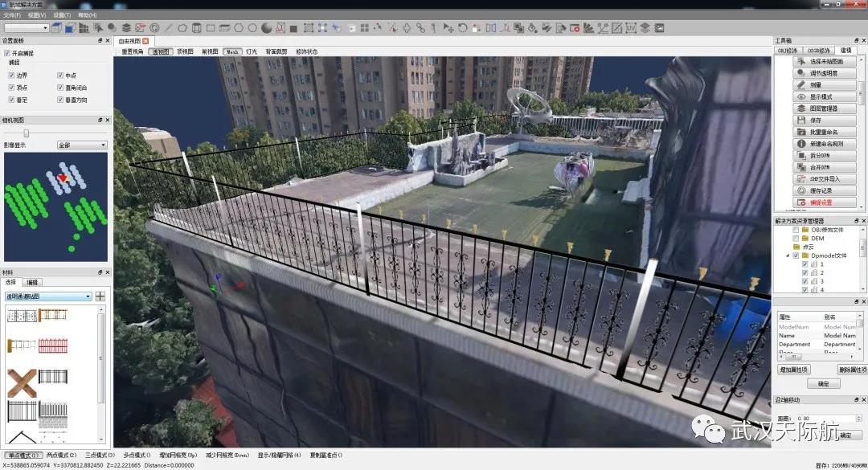The height and width of the screenshot is (470, 868).
Task: Open the 文件(F) menu
Action: 12,15
